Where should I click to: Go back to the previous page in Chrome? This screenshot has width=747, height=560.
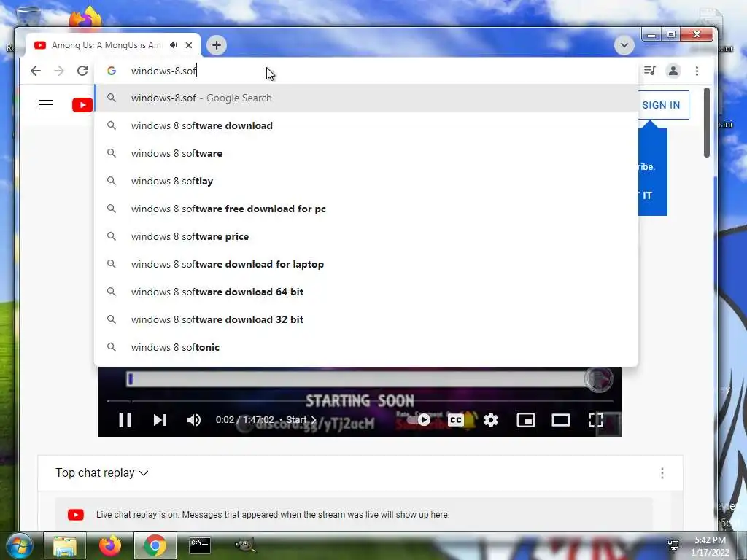pos(36,71)
